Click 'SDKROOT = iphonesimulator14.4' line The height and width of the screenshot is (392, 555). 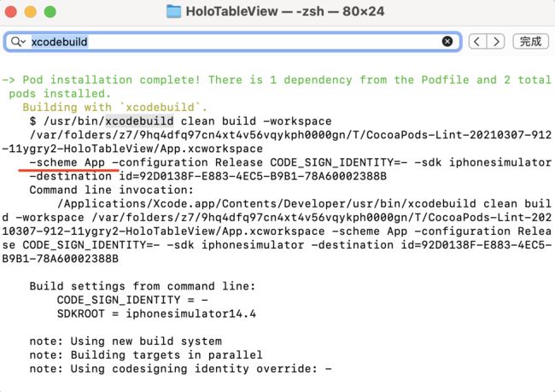[156, 313]
